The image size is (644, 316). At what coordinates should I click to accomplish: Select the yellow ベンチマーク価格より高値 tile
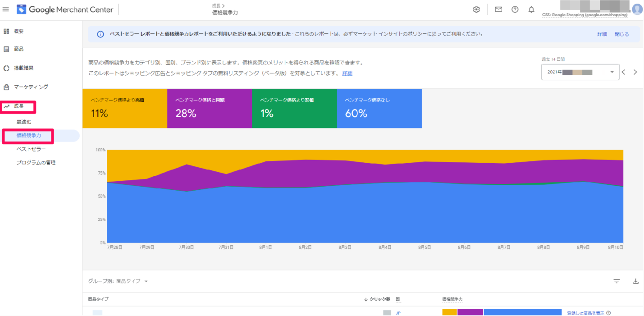124,109
